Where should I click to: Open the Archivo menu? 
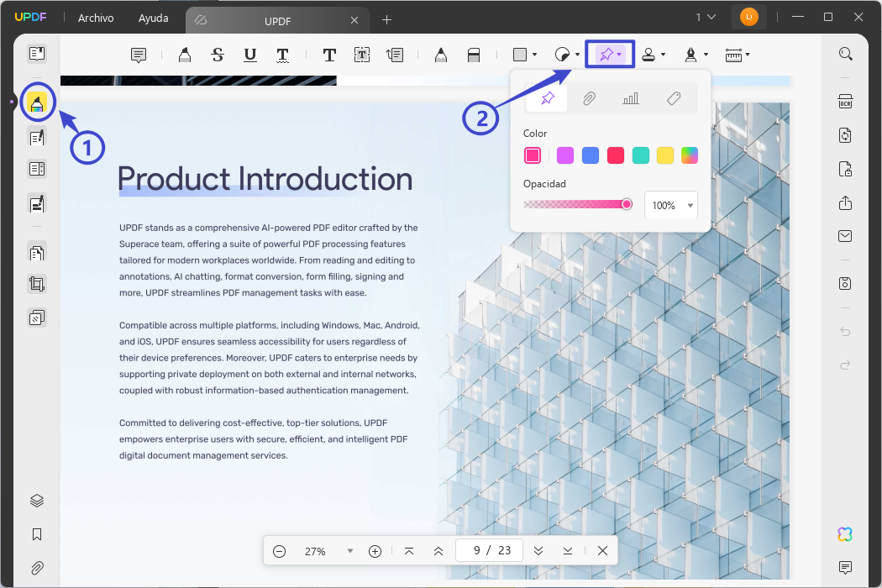95,18
